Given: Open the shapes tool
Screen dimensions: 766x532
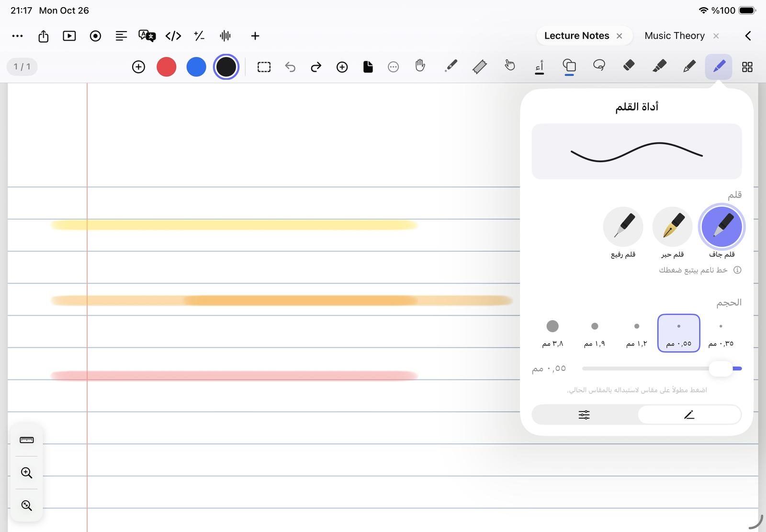Looking at the screenshot, I should point(569,66).
